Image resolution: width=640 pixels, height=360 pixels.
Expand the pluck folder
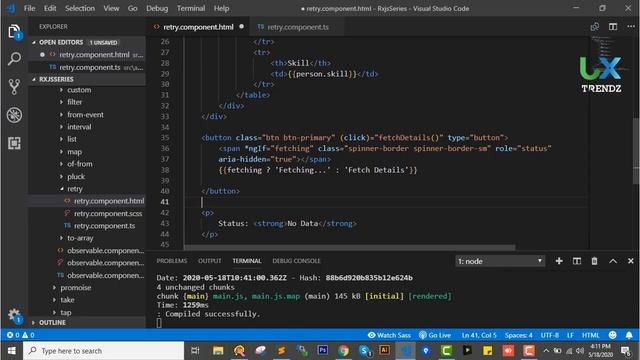click(x=76, y=176)
